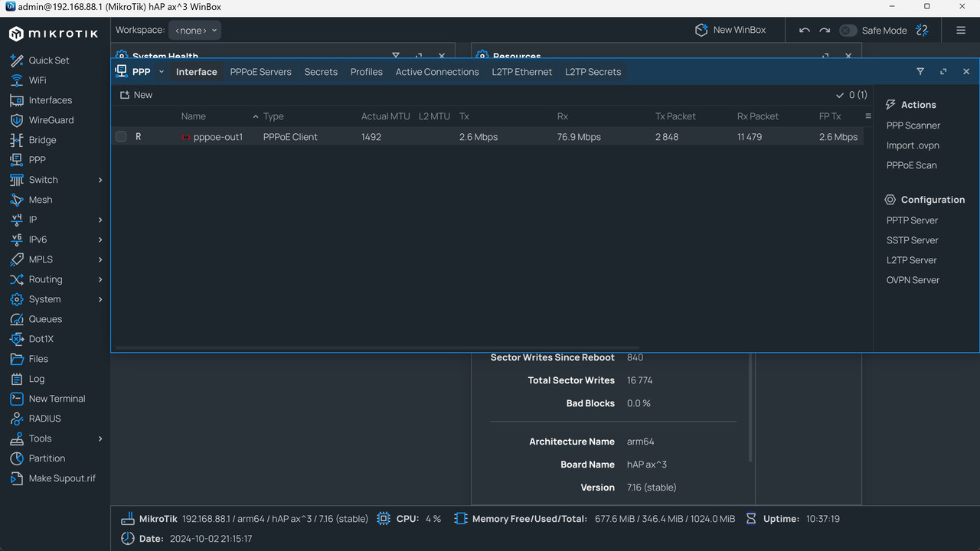Expand the Switch submenu
The image size is (980, 551).
pyautogui.click(x=100, y=180)
